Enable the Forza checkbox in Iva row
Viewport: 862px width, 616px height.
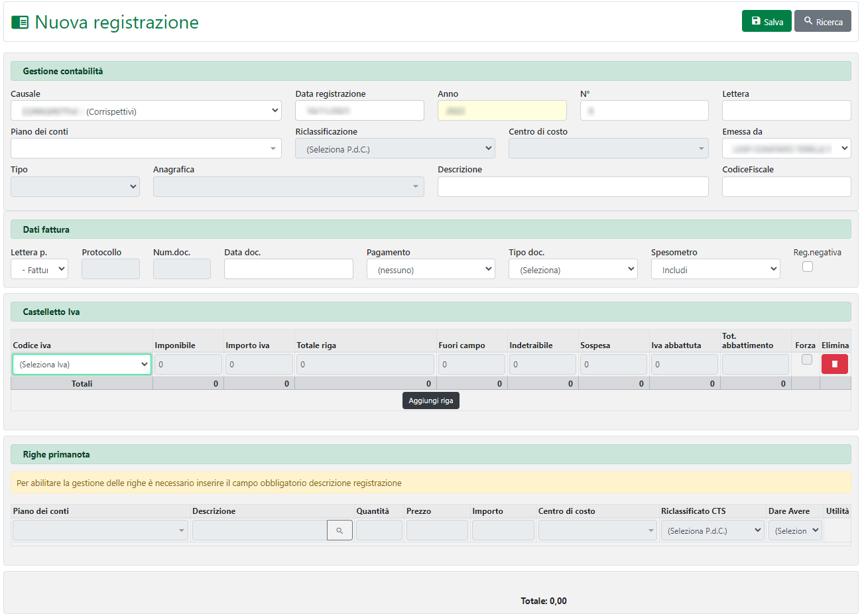tap(806, 359)
